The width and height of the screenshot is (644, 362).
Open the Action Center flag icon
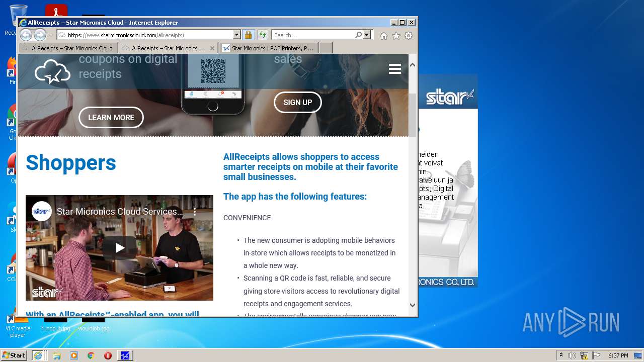pyautogui.click(x=596, y=355)
